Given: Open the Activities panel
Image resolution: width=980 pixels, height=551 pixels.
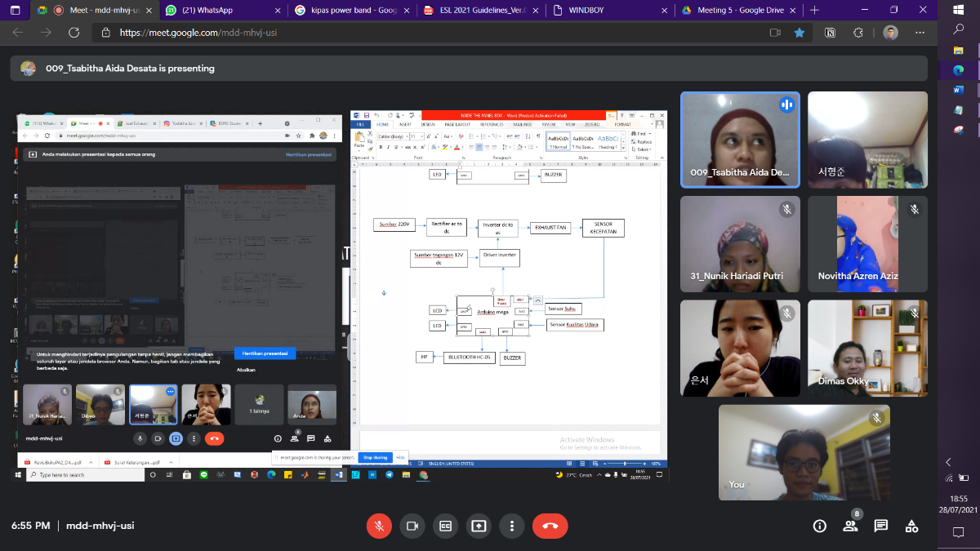Looking at the screenshot, I should pyautogui.click(x=912, y=527).
